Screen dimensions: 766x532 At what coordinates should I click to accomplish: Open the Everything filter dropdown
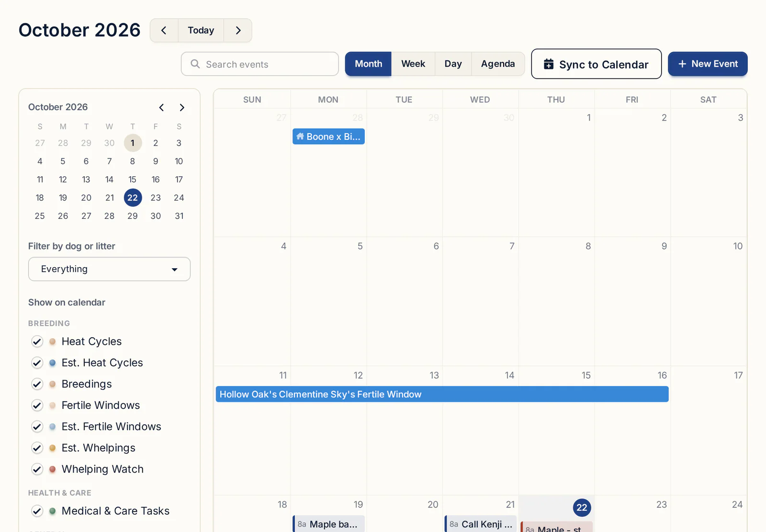[109, 269]
